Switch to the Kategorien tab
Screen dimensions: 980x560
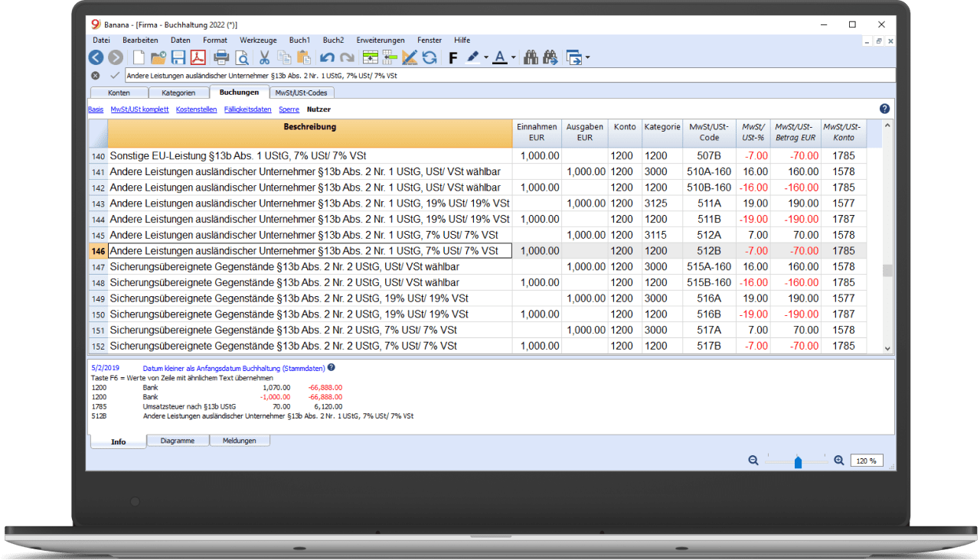pos(178,93)
